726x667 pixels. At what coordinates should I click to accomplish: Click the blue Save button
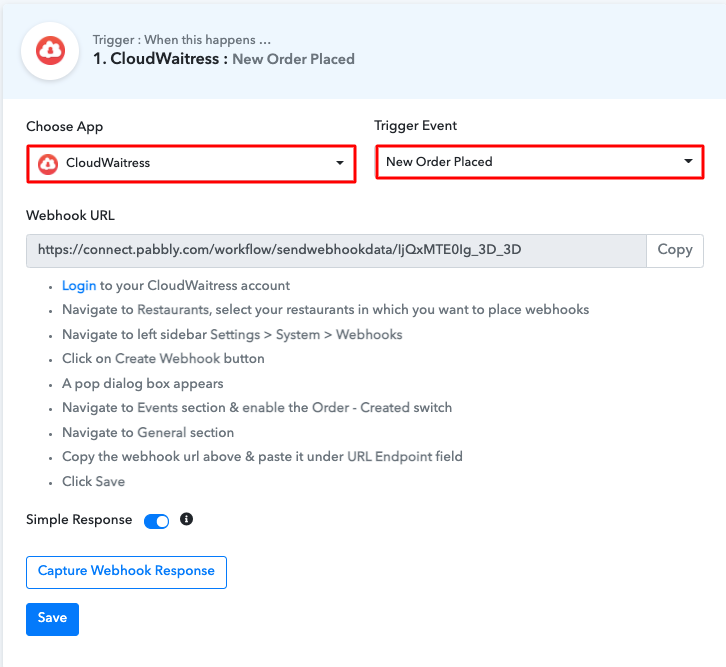click(52, 619)
